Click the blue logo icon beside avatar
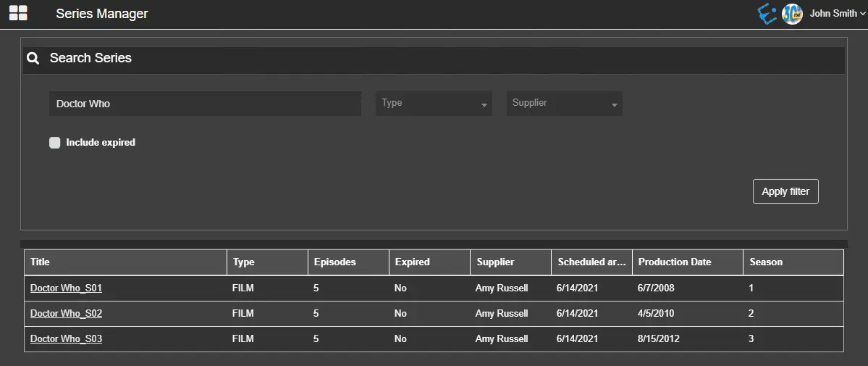Image resolution: width=868 pixels, height=366 pixels. (767, 14)
